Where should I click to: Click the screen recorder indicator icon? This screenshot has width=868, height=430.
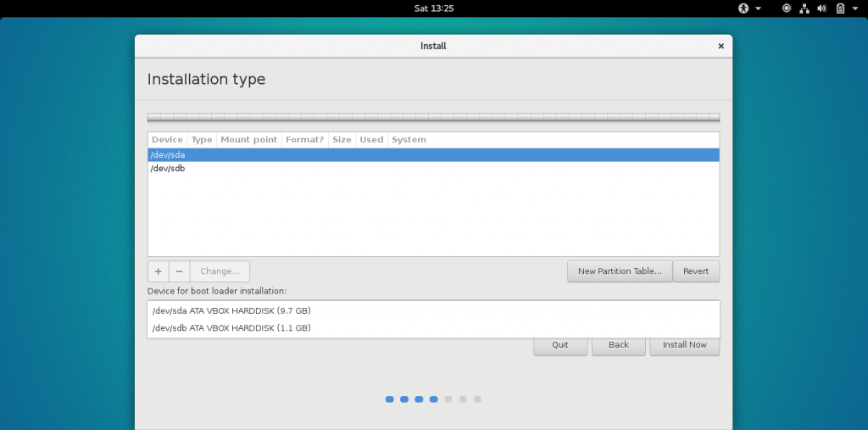pyautogui.click(x=787, y=8)
